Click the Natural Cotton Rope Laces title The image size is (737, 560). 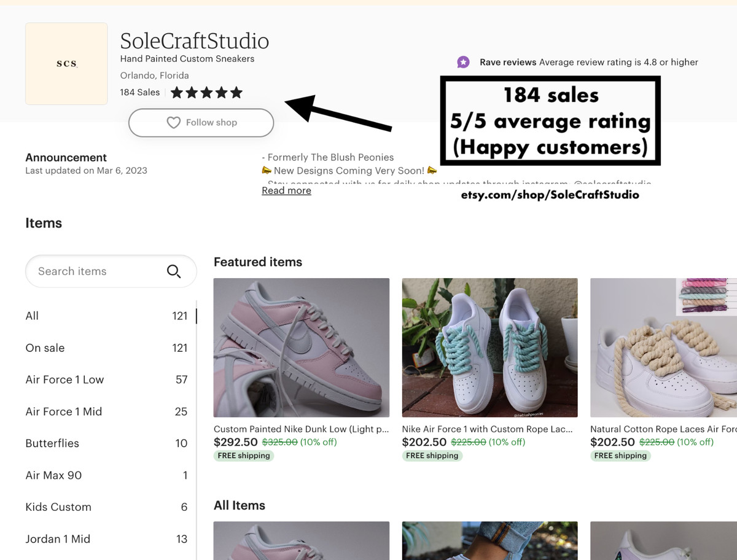[663, 429]
